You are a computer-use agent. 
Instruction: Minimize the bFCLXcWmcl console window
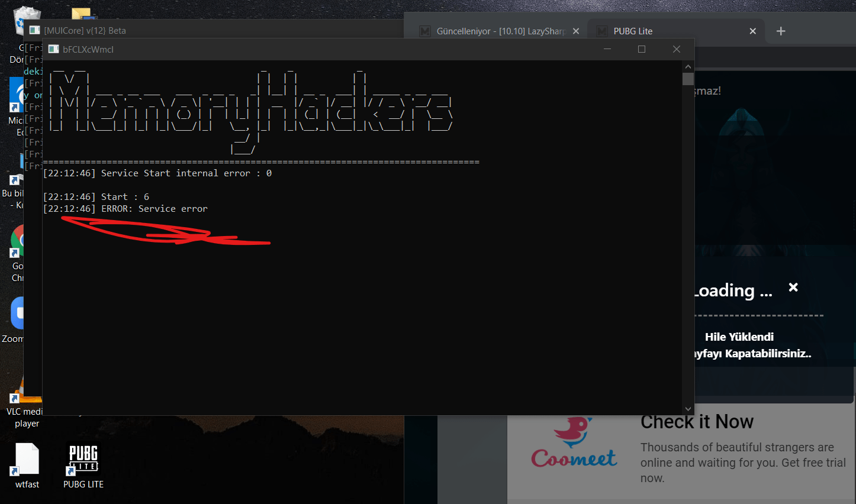(x=607, y=49)
